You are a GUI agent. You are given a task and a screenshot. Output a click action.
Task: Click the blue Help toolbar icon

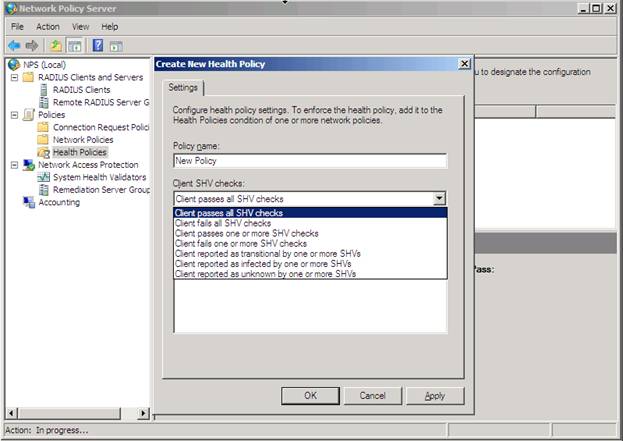click(x=99, y=45)
